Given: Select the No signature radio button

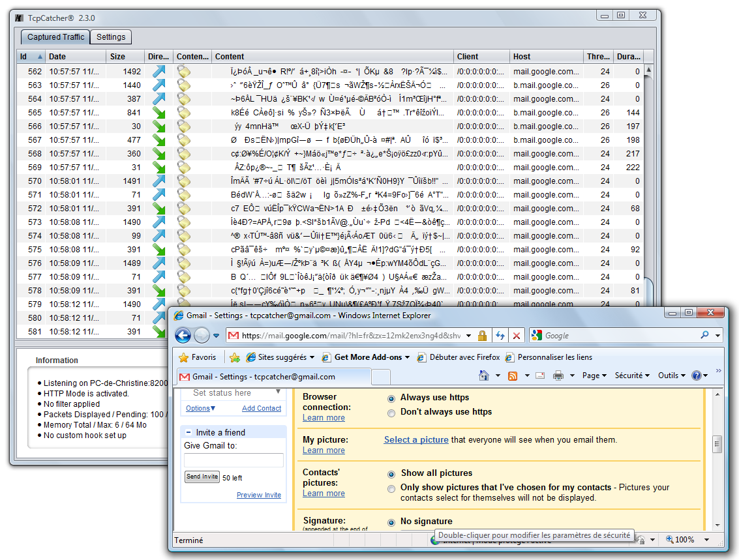Looking at the screenshot, I should pos(391,522).
